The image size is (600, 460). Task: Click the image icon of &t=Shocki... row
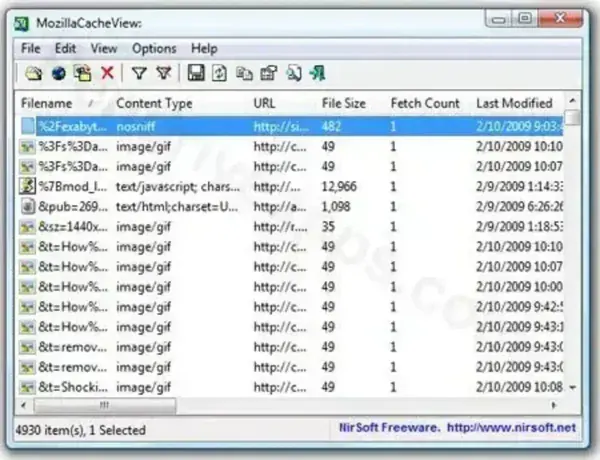(28, 387)
